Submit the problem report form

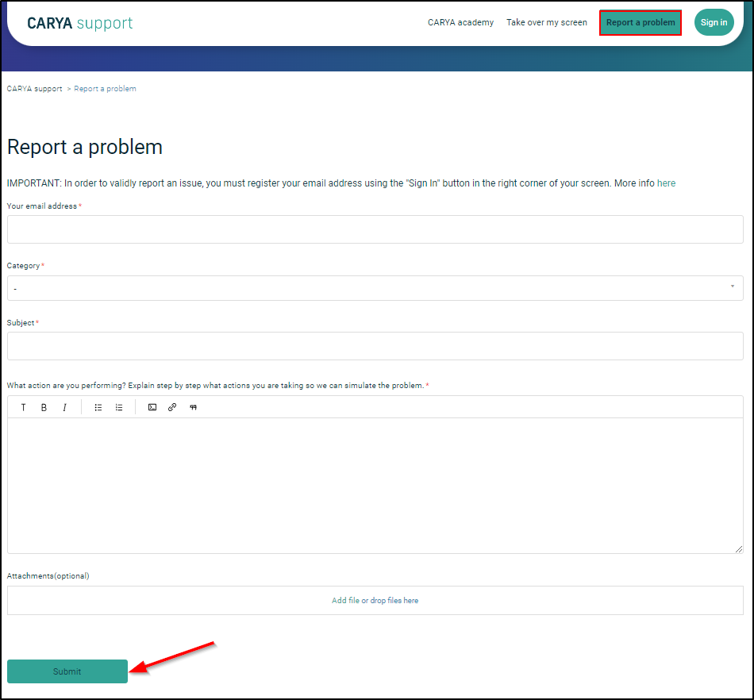67,671
